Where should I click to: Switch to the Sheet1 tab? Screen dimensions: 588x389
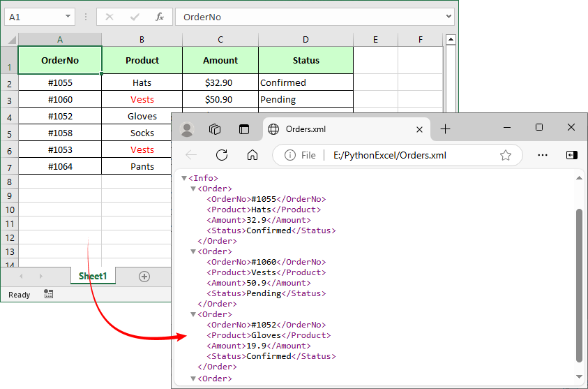[x=93, y=277]
